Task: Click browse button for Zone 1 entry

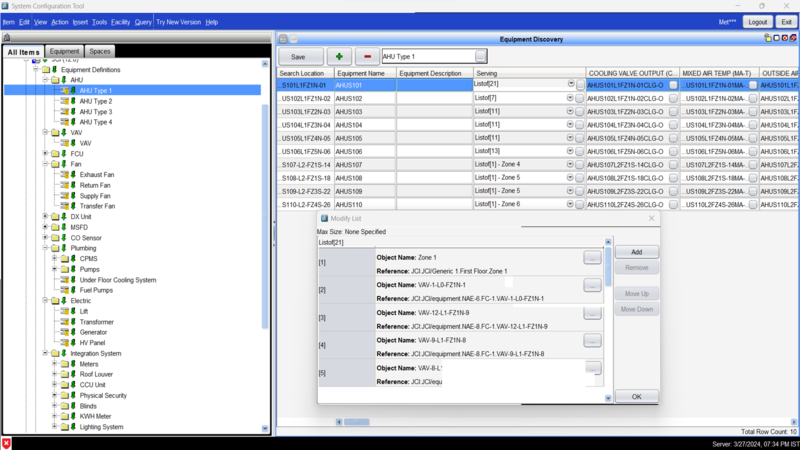Action: 592,258
